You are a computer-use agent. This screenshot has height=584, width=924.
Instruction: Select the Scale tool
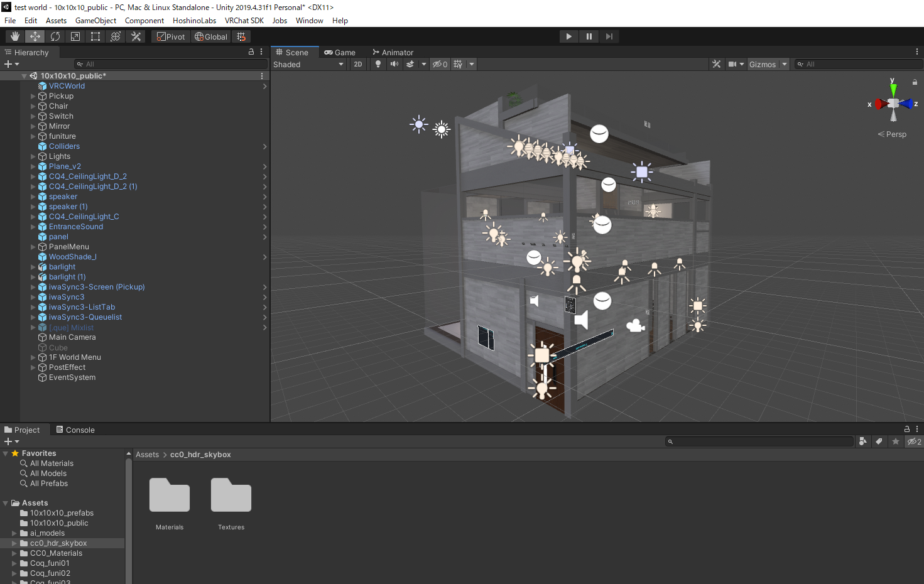click(75, 36)
